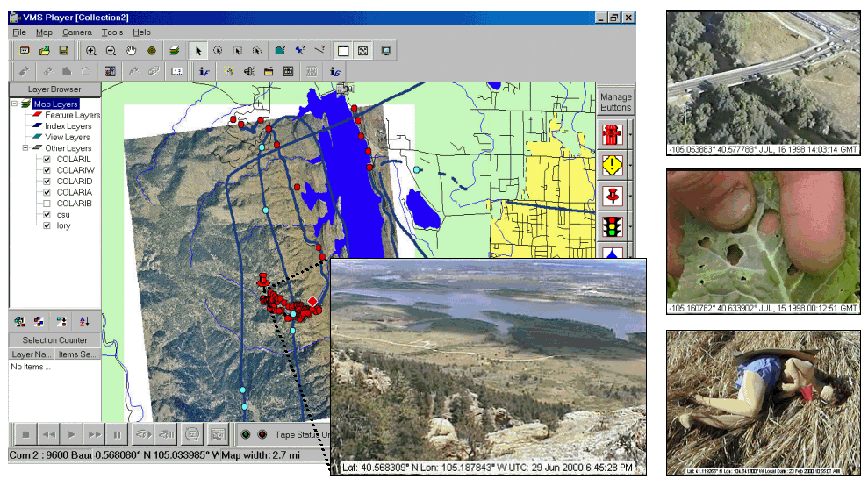Viewport: 868px width, 486px height.
Task: Click the fire hydrant marker button
Action: click(x=612, y=134)
